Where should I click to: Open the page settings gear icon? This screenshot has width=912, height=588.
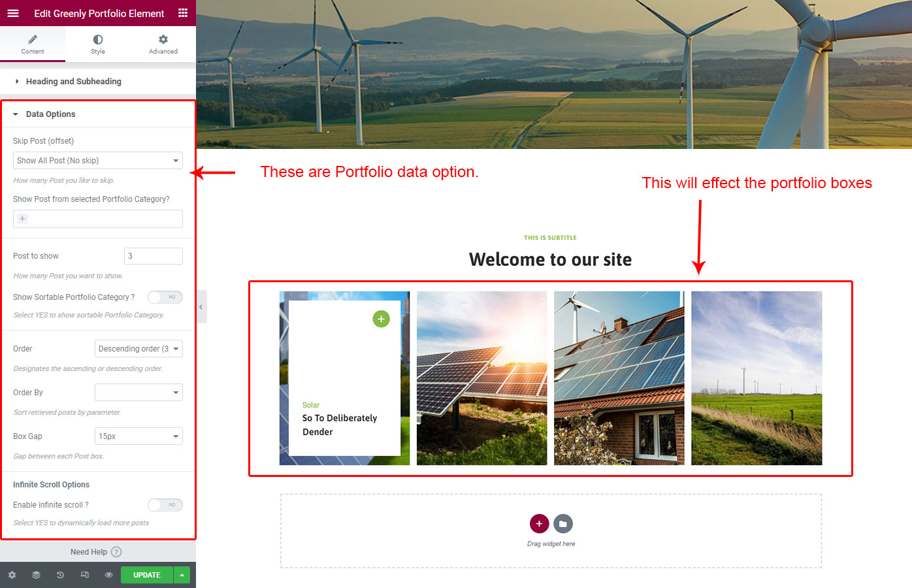tap(12, 575)
